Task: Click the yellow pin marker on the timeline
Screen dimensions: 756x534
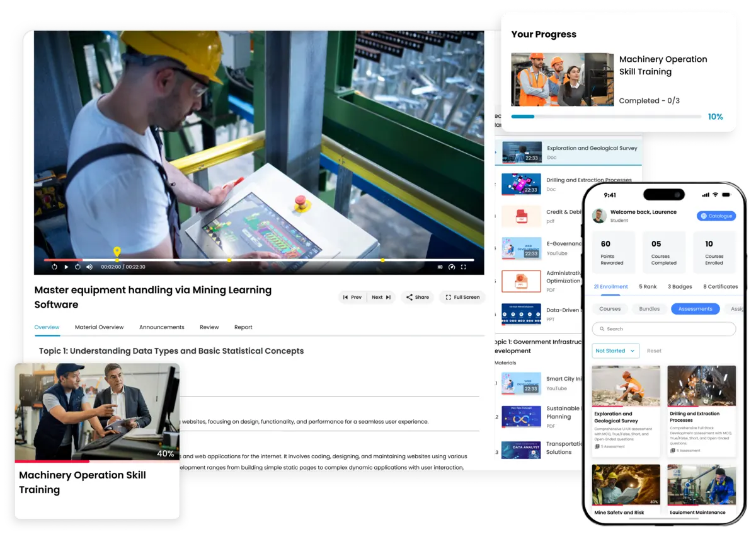Action: point(117,252)
